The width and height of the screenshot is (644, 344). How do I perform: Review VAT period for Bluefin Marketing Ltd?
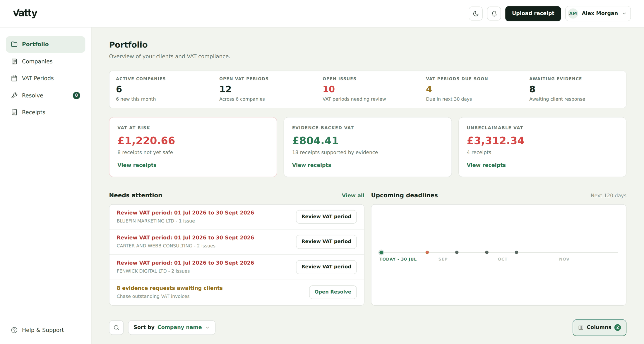coord(326,217)
